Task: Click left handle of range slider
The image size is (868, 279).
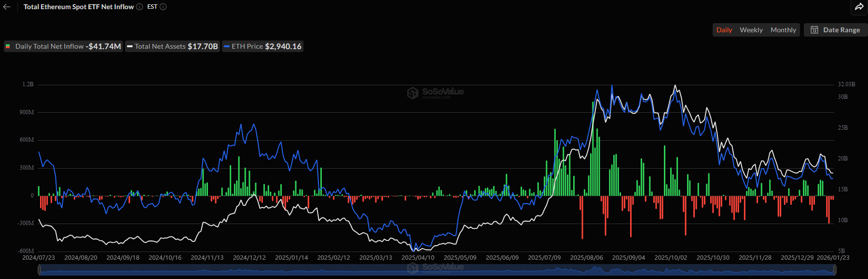Action: click(39, 270)
